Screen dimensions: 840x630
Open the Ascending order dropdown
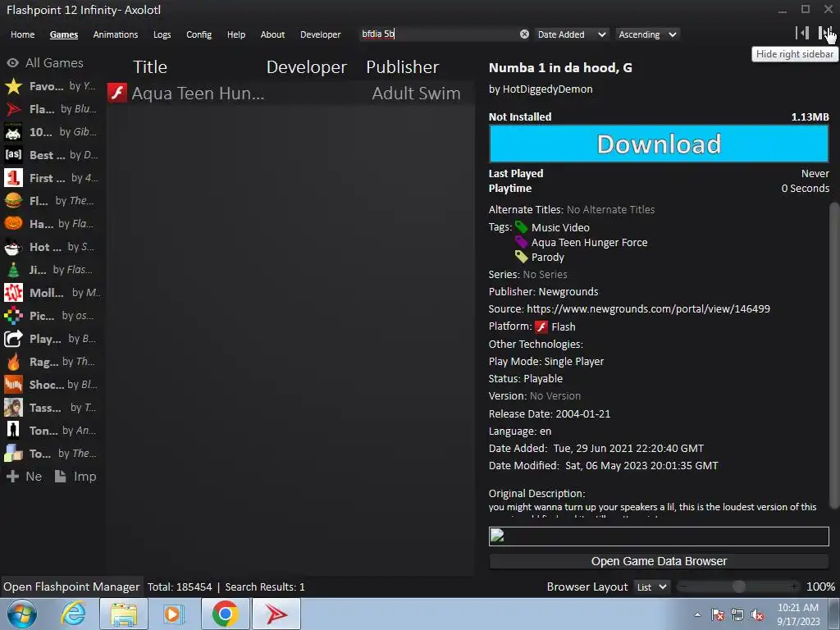(x=648, y=34)
